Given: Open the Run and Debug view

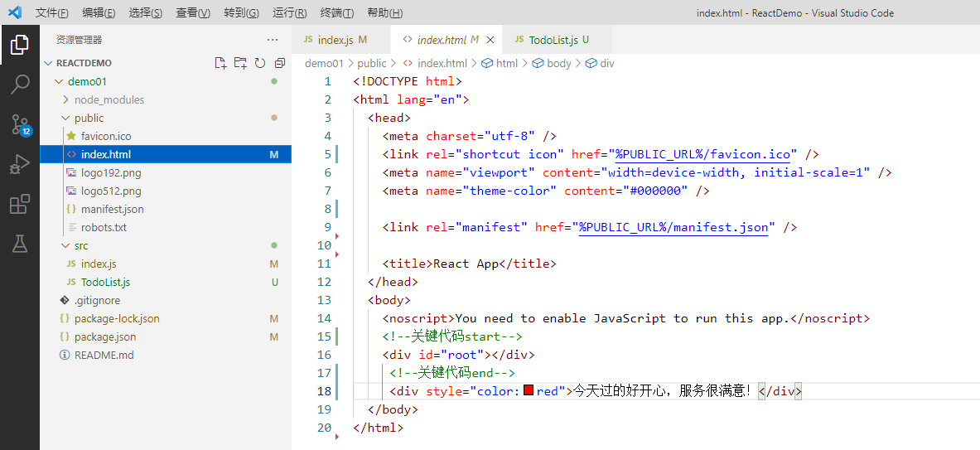Looking at the screenshot, I should point(20,165).
